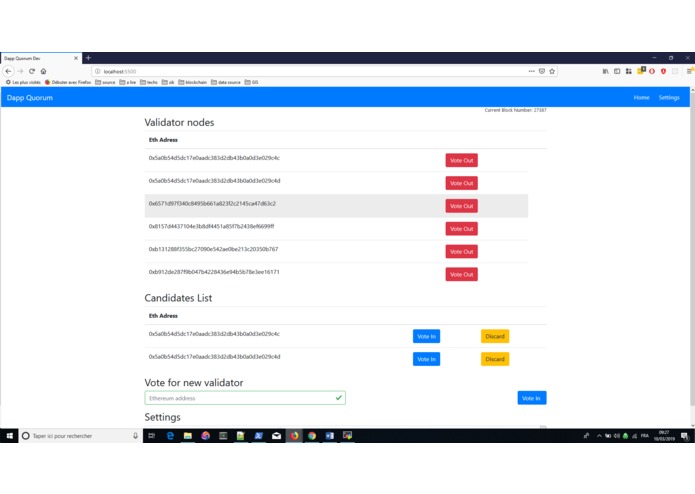The height and width of the screenshot is (494, 695).
Task: Select validator address 0x6571d97f340c... text
Action: pyautogui.click(x=212, y=203)
